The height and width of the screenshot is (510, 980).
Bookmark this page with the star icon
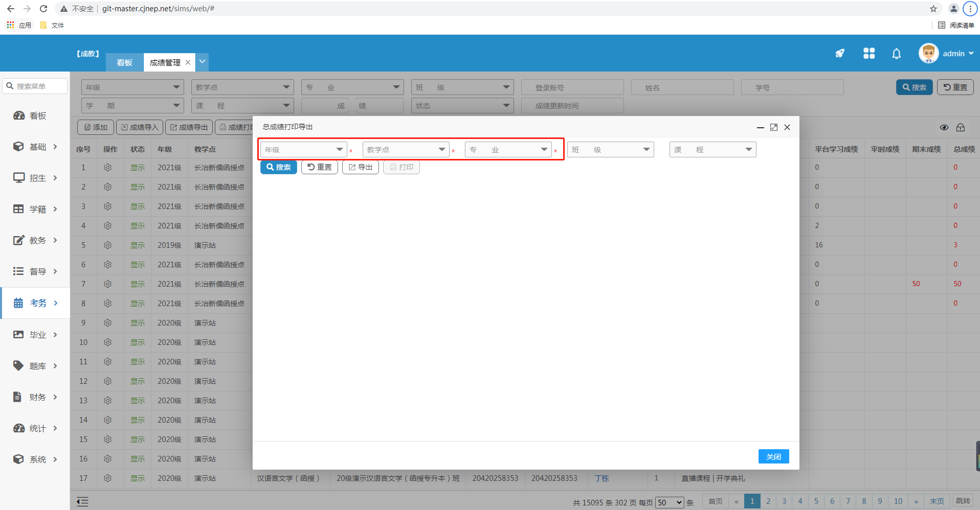coord(933,9)
